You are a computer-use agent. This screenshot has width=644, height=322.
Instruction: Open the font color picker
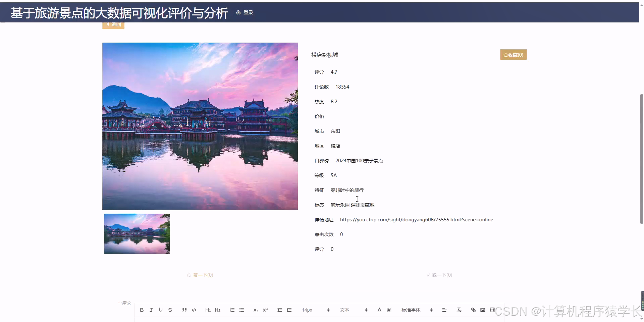point(379,310)
